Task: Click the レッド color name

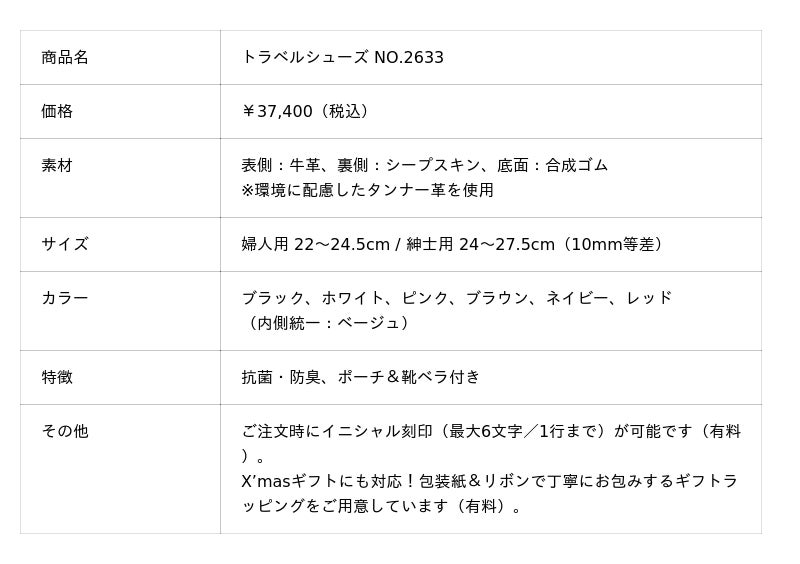Action: pos(649,298)
